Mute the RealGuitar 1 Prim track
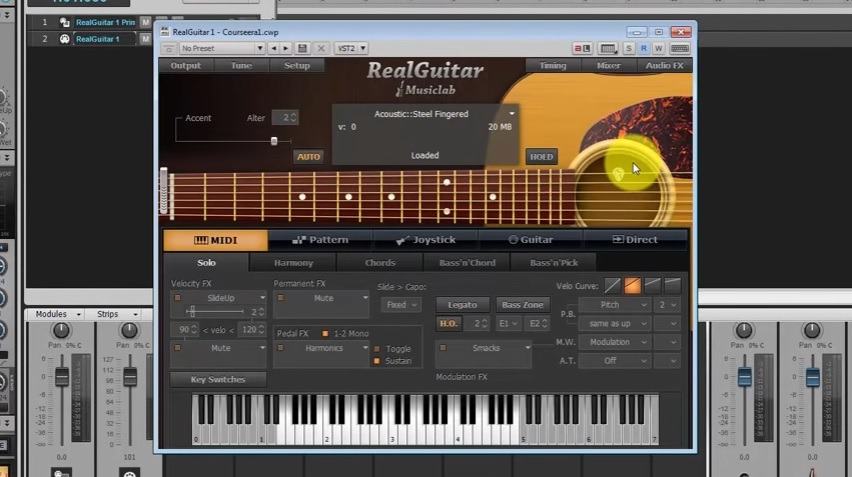Image resolution: width=852 pixels, height=477 pixels. click(145, 22)
